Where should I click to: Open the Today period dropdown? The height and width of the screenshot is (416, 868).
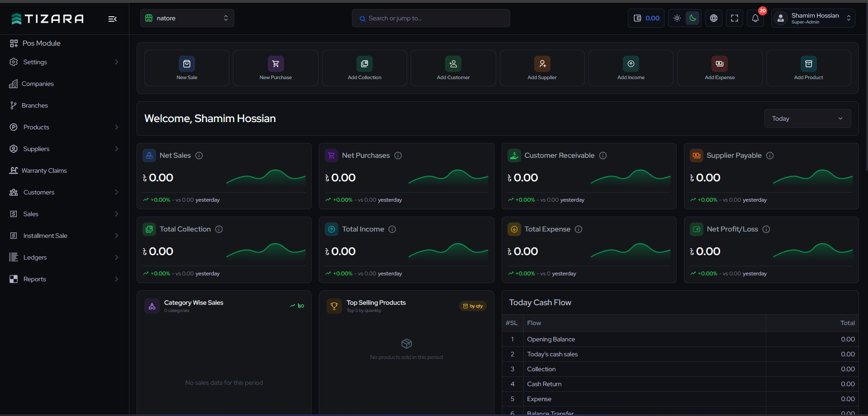(807, 118)
